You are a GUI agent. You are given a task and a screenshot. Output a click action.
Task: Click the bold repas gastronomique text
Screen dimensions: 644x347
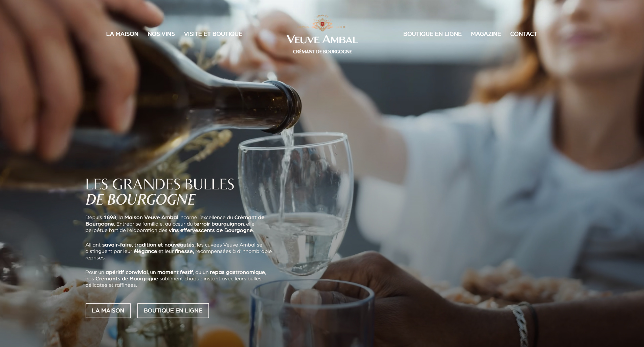click(237, 272)
